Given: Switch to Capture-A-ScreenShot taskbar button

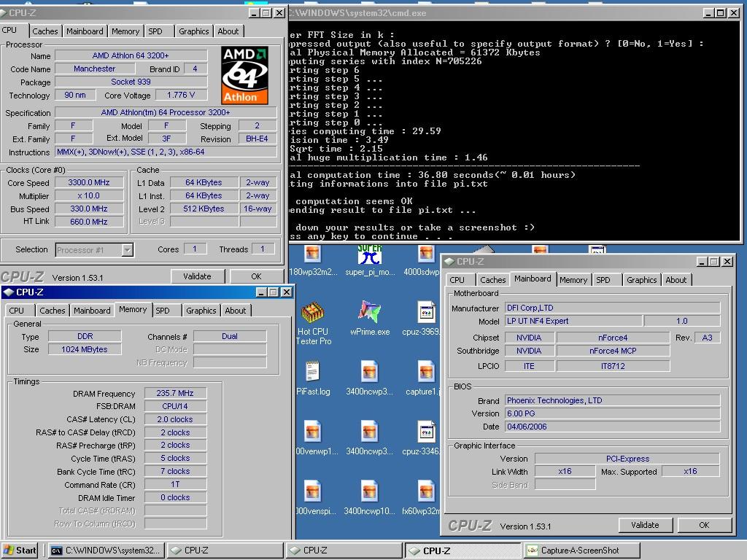Looking at the screenshot, I should (581, 551).
